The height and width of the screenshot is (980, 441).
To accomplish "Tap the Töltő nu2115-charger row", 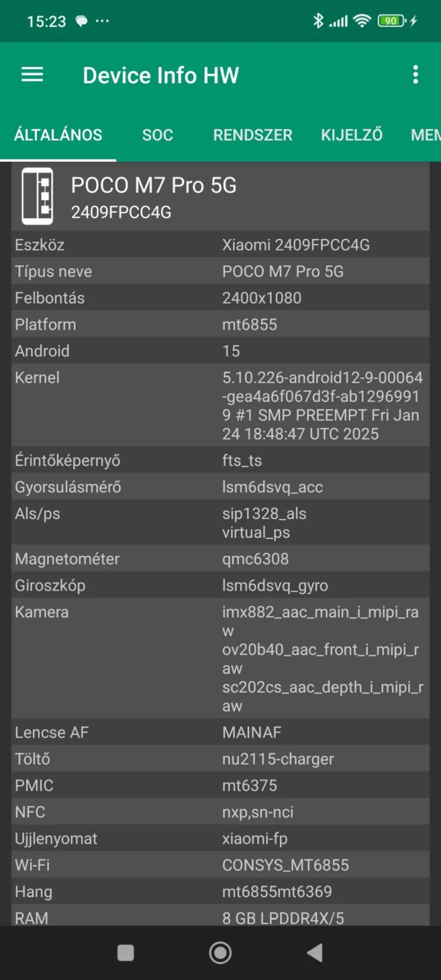I will (220, 759).
